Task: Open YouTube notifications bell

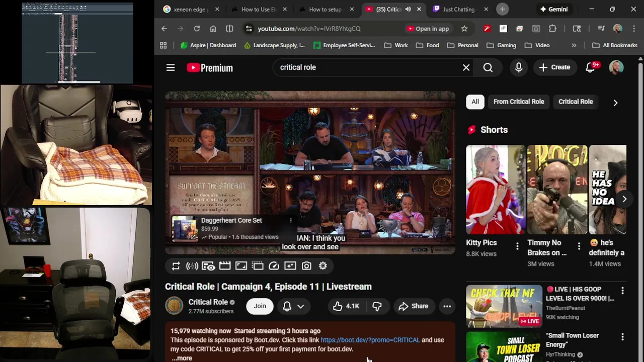Action: coord(591,67)
